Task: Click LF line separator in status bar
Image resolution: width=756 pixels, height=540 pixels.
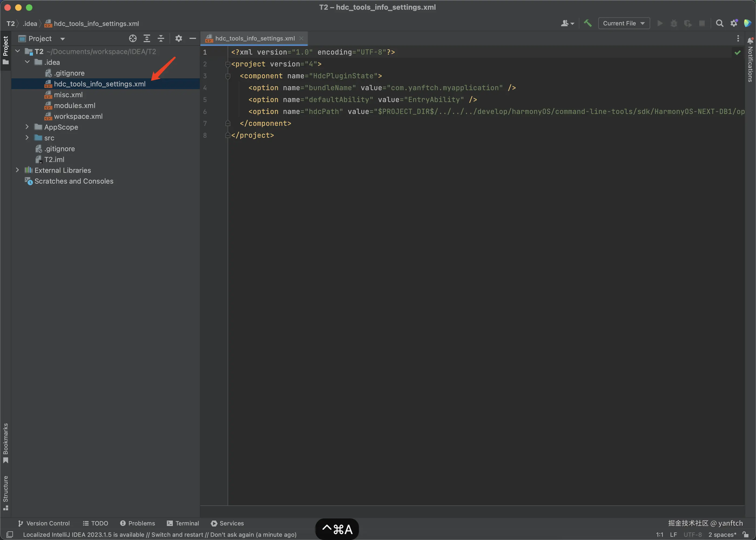Action: point(673,534)
